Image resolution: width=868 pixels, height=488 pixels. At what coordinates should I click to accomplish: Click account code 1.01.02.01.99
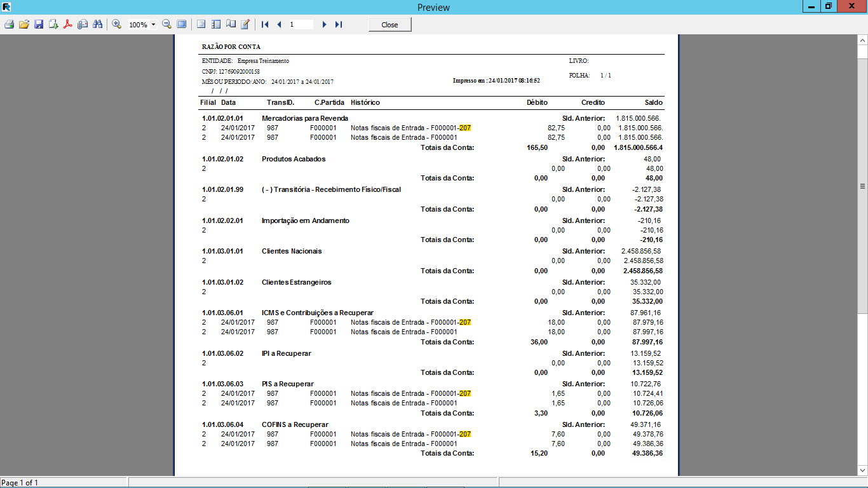pyautogui.click(x=222, y=189)
